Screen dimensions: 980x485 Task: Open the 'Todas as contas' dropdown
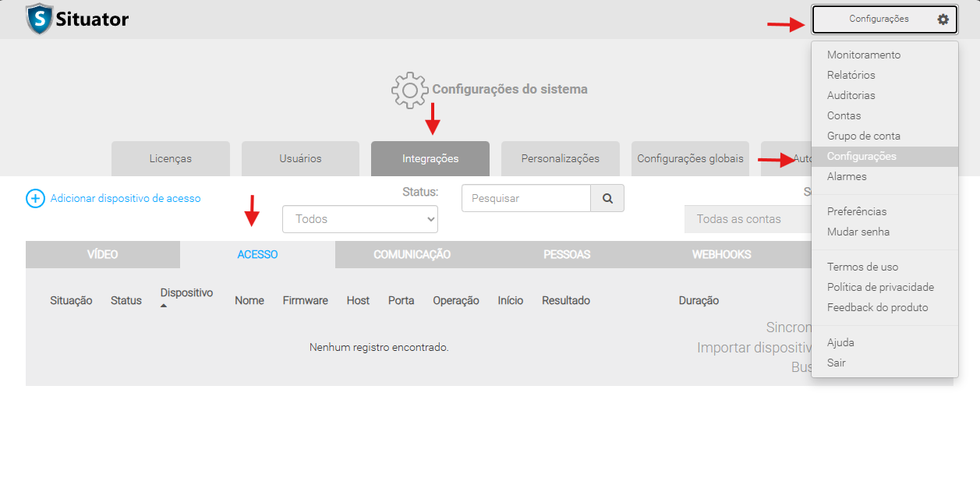coord(747,219)
